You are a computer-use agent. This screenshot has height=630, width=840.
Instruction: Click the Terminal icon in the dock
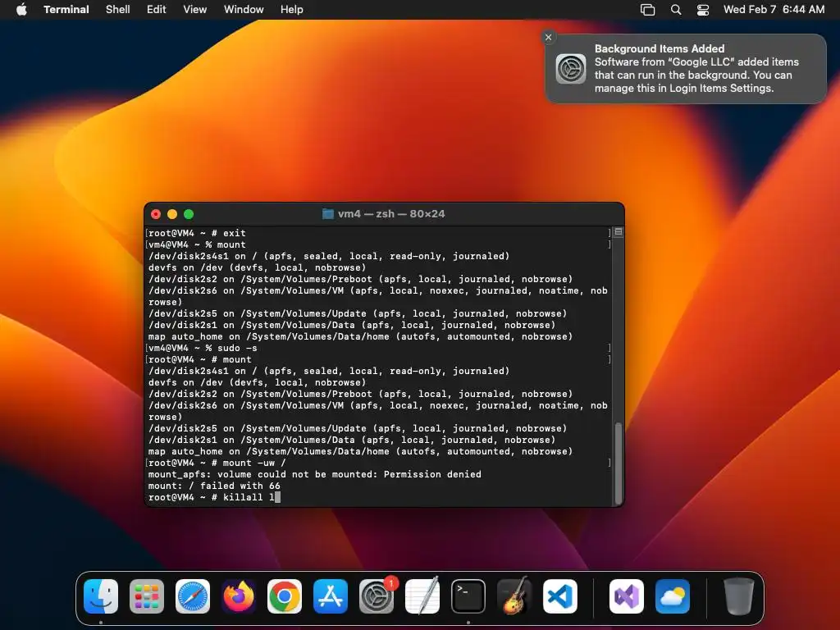pyautogui.click(x=468, y=596)
